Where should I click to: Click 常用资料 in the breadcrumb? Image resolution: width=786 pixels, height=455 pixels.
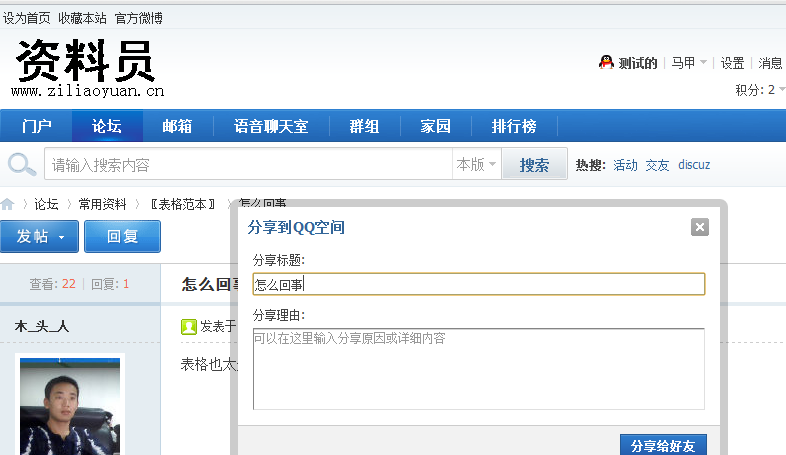click(x=102, y=204)
